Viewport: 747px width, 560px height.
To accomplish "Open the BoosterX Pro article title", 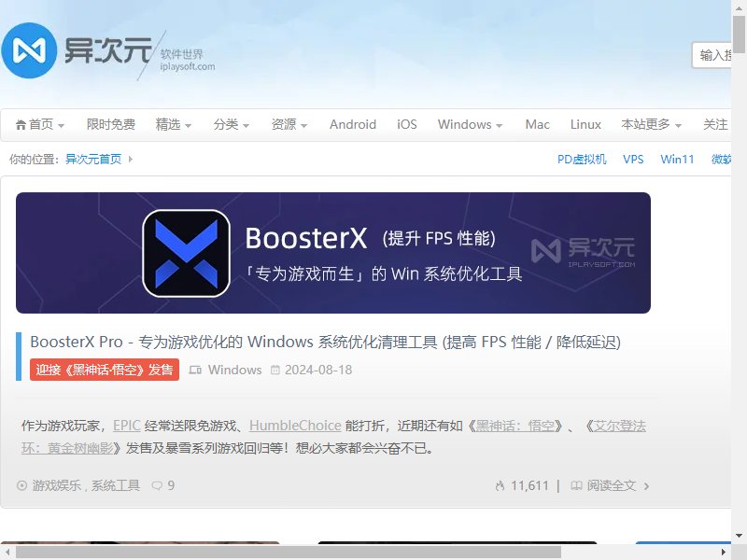I will pyautogui.click(x=325, y=342).
